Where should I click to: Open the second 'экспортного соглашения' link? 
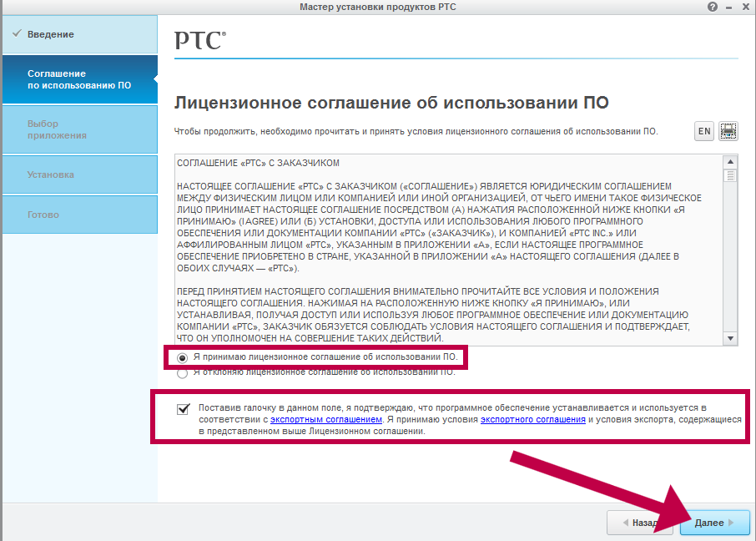coord(532,420)
